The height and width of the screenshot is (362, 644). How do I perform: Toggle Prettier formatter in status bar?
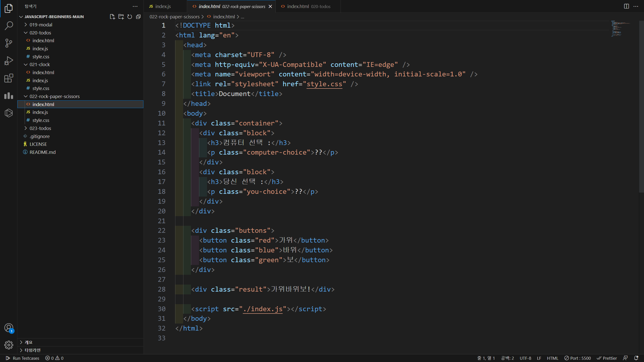[x=607, y=358]
